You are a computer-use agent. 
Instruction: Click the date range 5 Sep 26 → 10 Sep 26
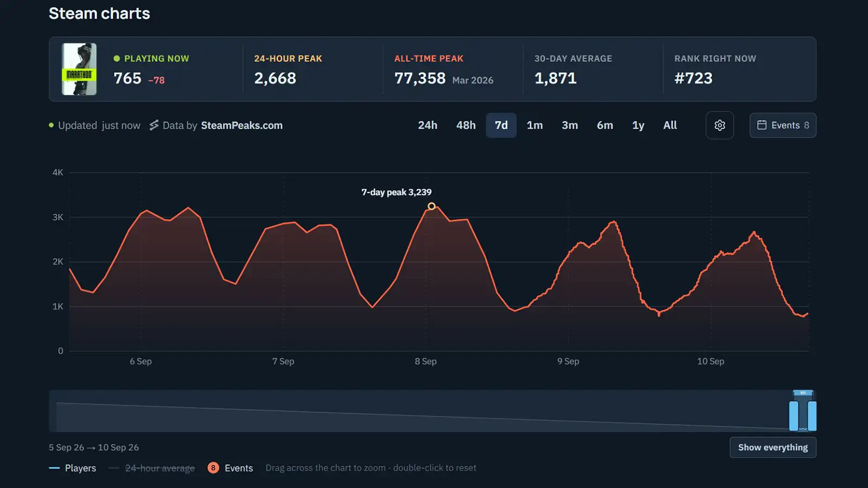click(x=94, y=447)
